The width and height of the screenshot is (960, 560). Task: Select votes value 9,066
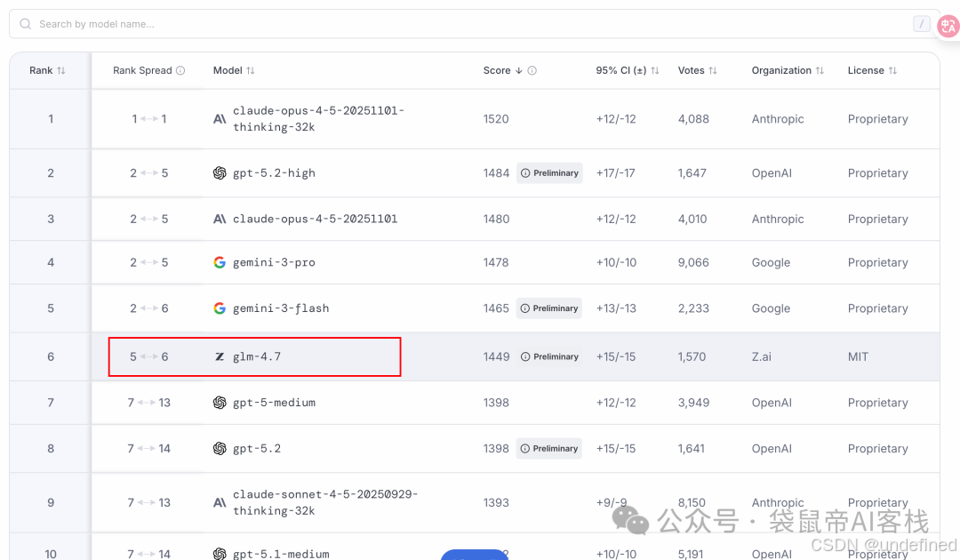tap(693, 262)
